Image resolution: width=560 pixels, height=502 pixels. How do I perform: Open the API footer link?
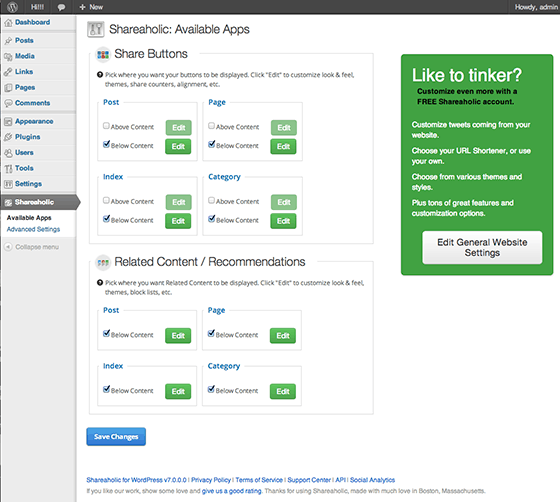point(340,480)
